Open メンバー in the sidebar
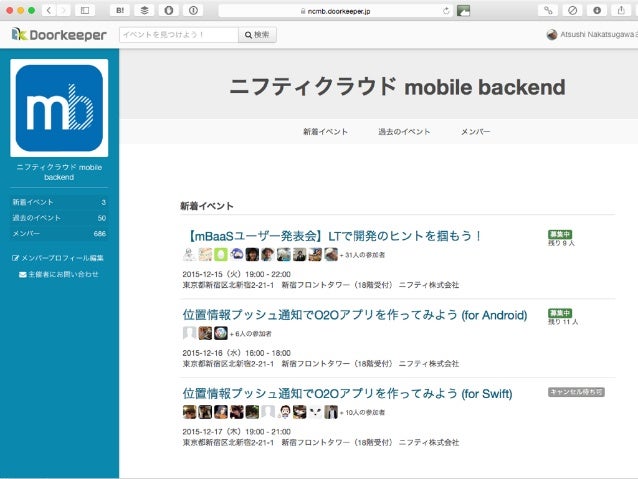Viewport: 638px width, 479px height. pos(59,234)
